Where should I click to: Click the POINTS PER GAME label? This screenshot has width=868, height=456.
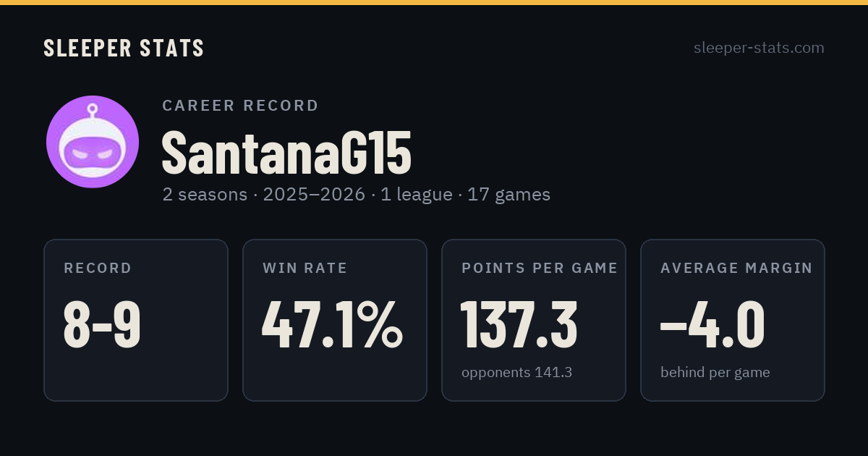540,269
